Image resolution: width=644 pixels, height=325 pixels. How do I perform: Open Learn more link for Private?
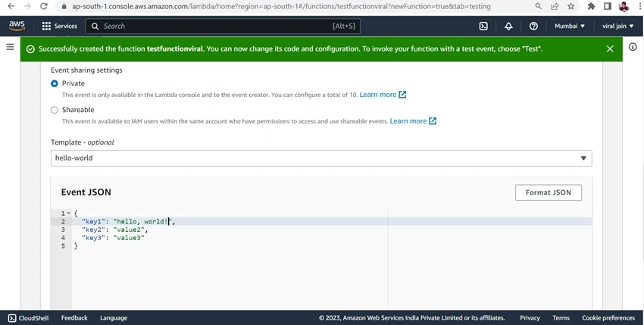click(383, 95)
